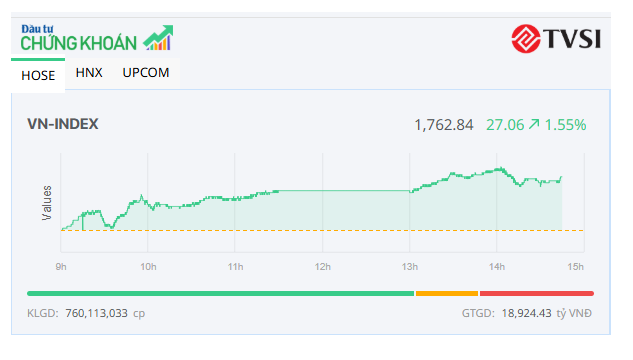Click the green advancers bar segment
The height and width of the screenshot is (360, 633).
[220, 293]
